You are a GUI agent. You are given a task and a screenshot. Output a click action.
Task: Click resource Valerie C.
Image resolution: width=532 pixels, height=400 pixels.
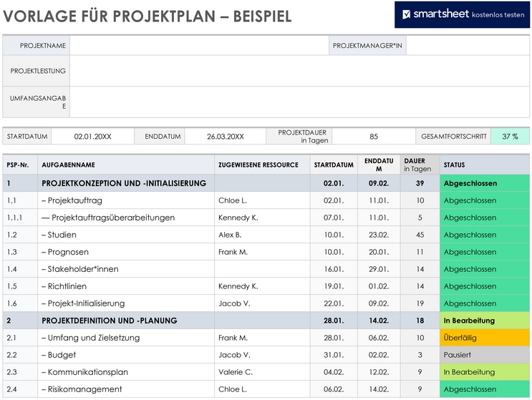(262, 372)
